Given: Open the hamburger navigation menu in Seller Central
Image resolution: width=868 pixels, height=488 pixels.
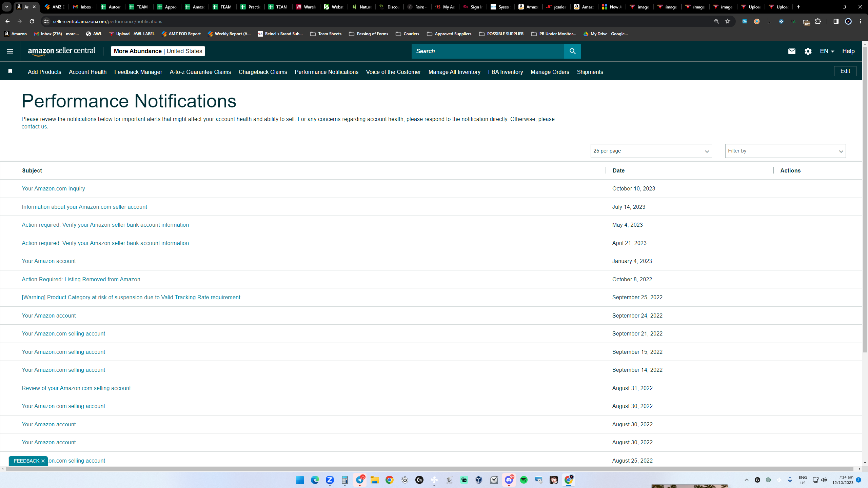Looking at the screenshot, I should click(x=10, y=51).
